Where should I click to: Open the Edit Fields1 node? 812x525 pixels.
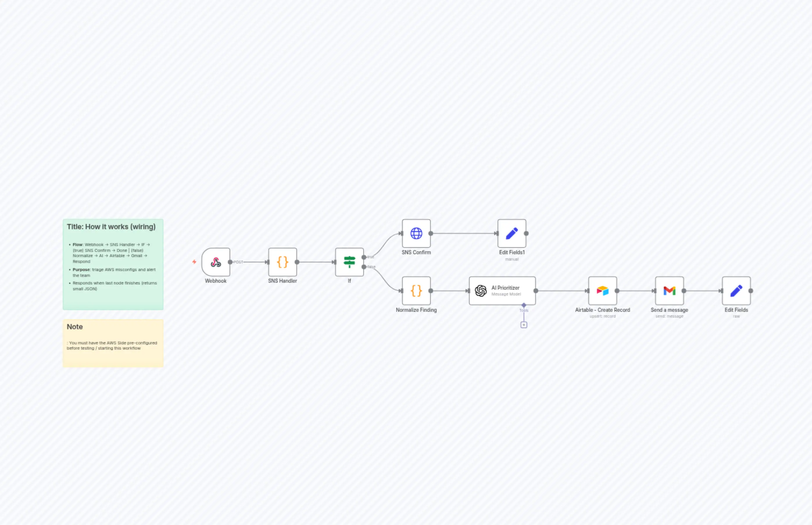(x=511, y=234)
